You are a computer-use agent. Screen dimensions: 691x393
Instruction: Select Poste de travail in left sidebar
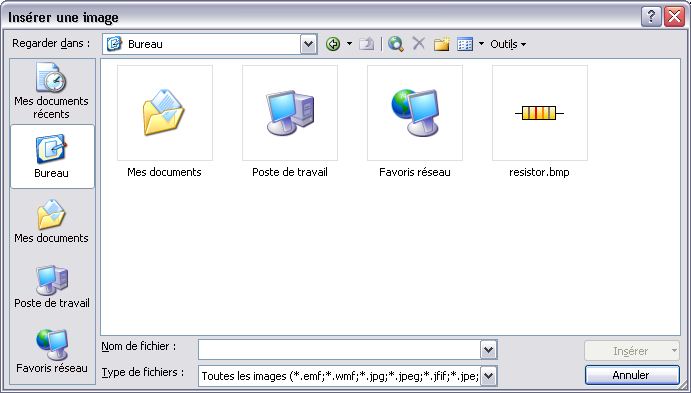pyautogui.click(x=52, y=286)
